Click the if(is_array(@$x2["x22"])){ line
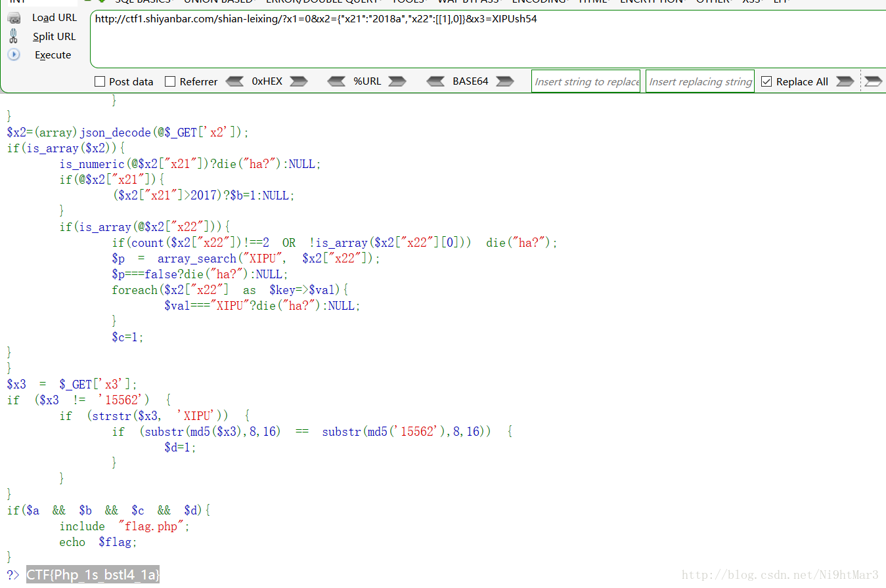This screenshot has height=588, width=886. tap(144, 227)
